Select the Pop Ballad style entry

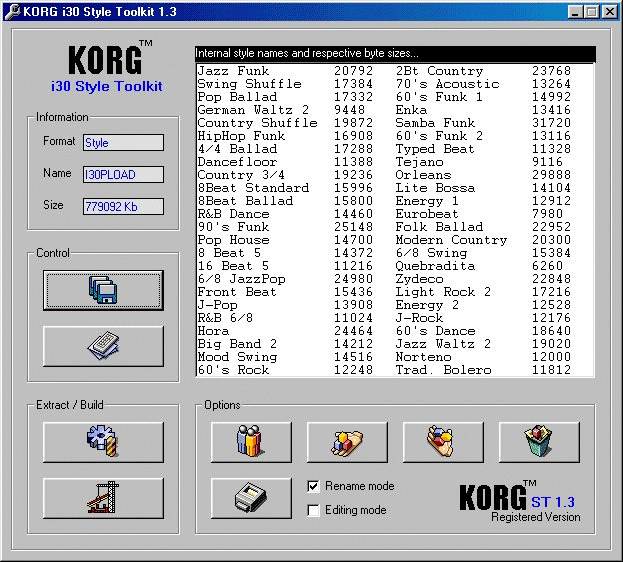point(237,97)
